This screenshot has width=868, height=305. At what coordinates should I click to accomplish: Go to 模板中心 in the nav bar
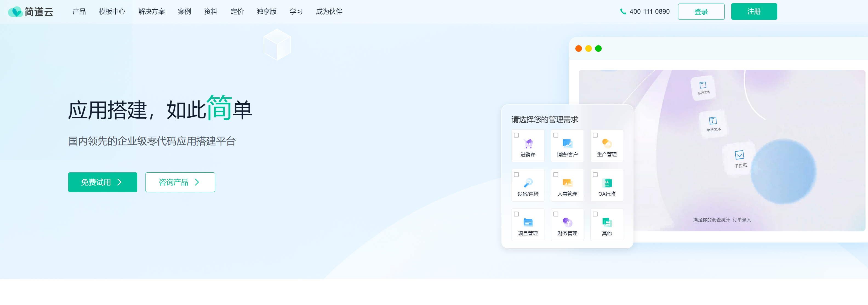pos(112,12)
